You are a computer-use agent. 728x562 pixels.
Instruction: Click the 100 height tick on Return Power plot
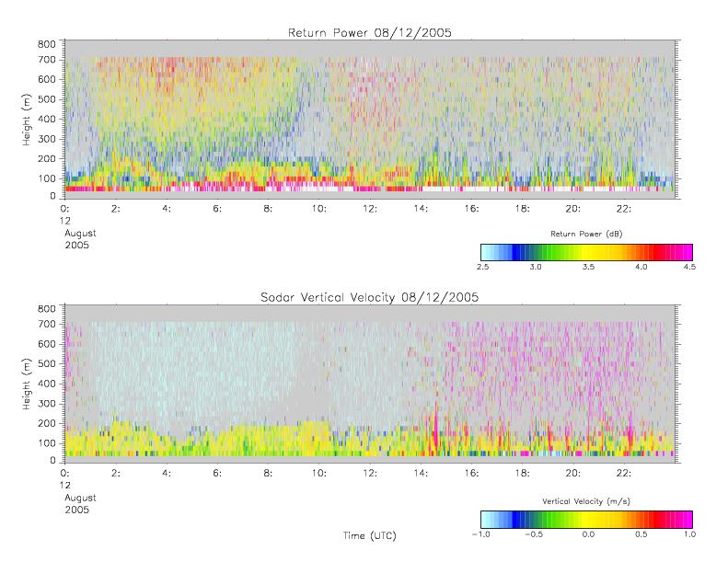[46, 178]
